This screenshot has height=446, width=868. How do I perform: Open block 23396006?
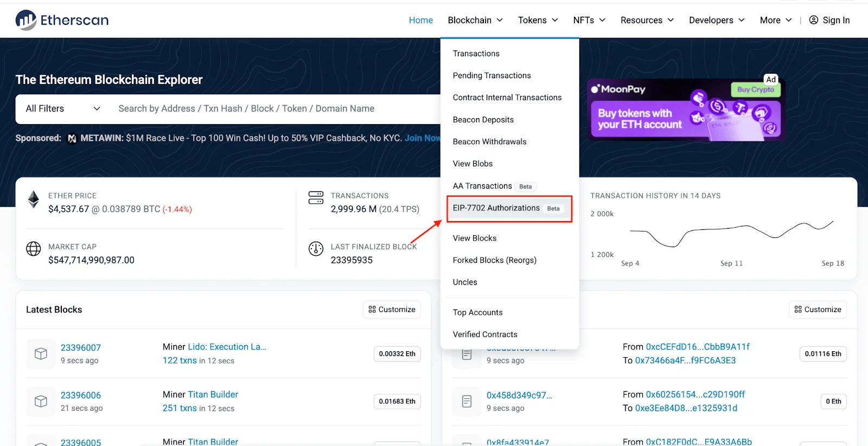(x=81, y=395)
